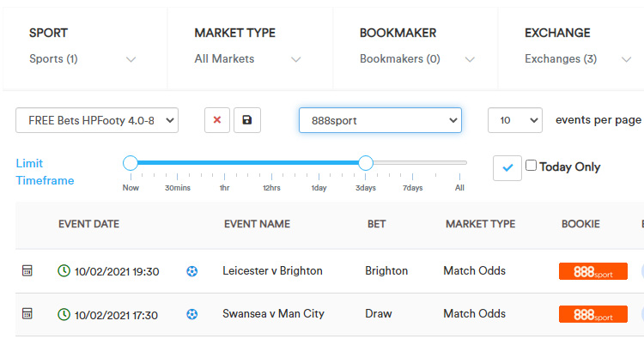Click football icon next to Swansea v Man City

coord(191,314)
